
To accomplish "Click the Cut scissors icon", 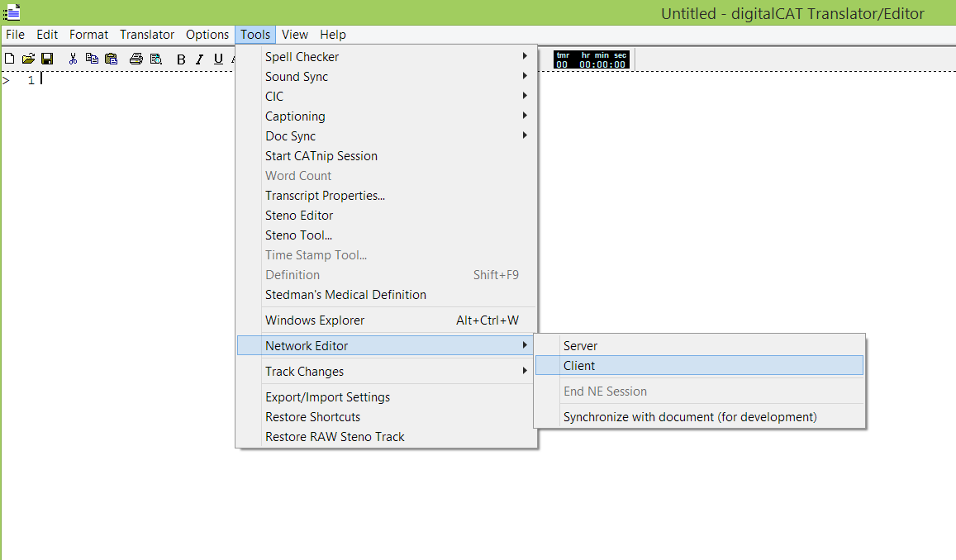I will [x=73, y=59].
